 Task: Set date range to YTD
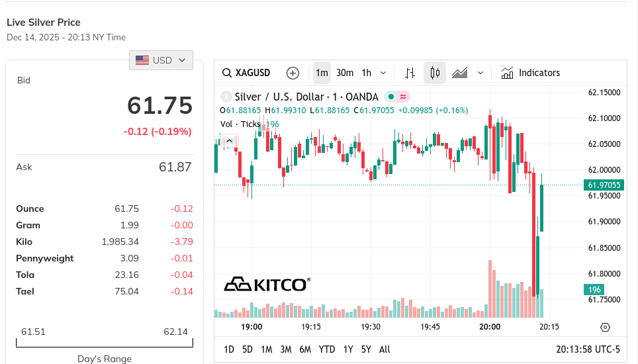[x=327, y=349]
